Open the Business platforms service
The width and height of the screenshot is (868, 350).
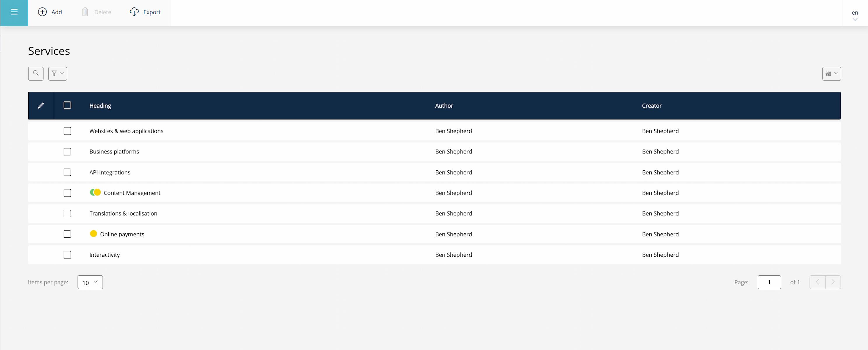click(114, 152)
